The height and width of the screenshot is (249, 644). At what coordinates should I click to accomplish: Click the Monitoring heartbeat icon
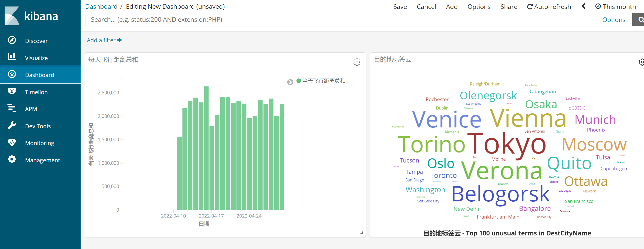pos(12,142)
